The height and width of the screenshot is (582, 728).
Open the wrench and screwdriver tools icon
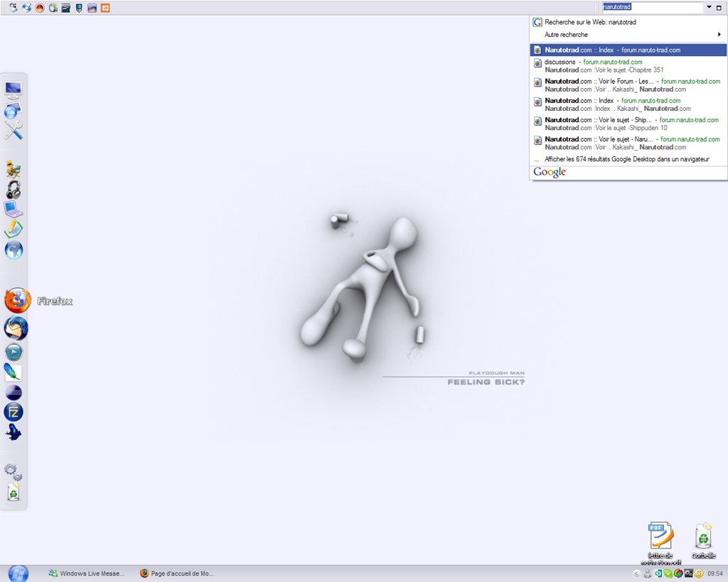[14, 131]
